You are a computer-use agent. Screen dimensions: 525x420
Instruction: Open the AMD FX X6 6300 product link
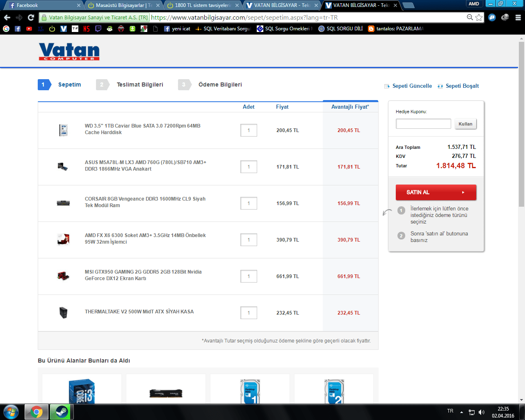pyautogui.click(x=145, y=239)
